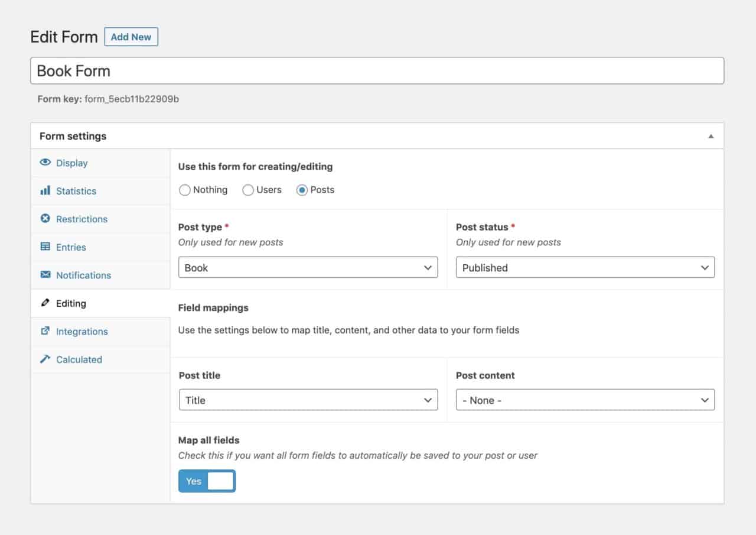This screenshot has height=535, width=756.
Task: Click the Calculated icon in sidebar
Action: 45,359
